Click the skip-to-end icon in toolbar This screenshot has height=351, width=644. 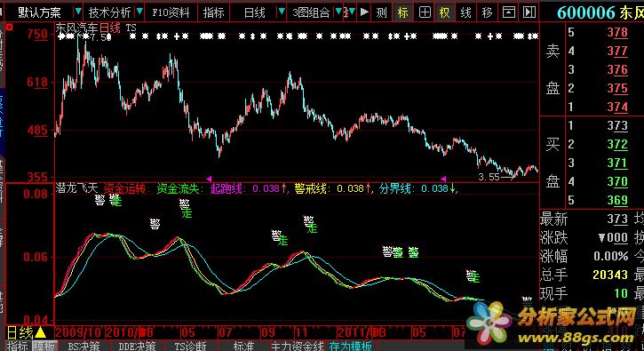pos(529,12)
